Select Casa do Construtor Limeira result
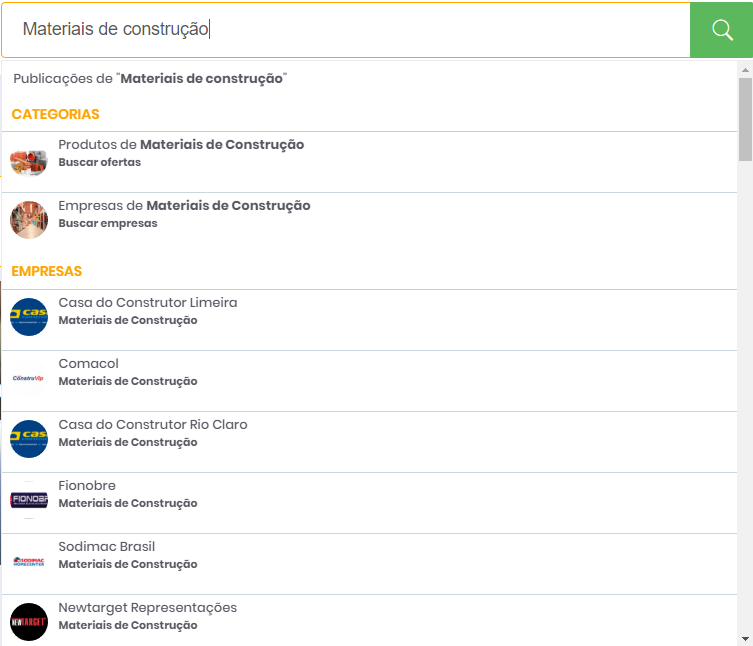 [x=369, y=320]
